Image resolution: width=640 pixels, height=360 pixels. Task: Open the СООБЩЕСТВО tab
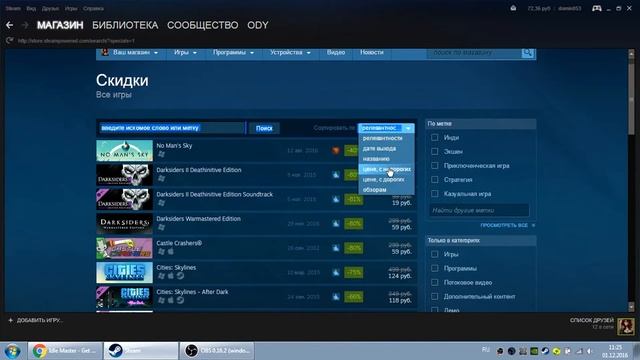point(202,25)
